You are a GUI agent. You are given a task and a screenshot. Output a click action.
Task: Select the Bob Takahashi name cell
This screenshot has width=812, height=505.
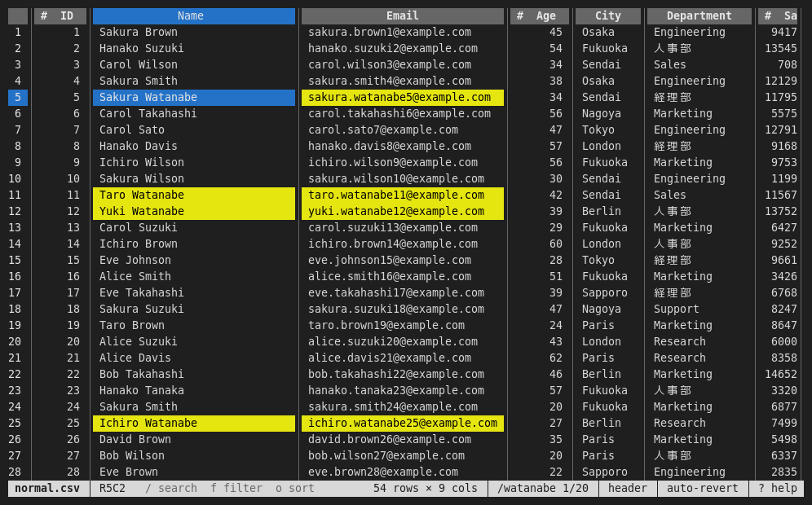(194, 374)
